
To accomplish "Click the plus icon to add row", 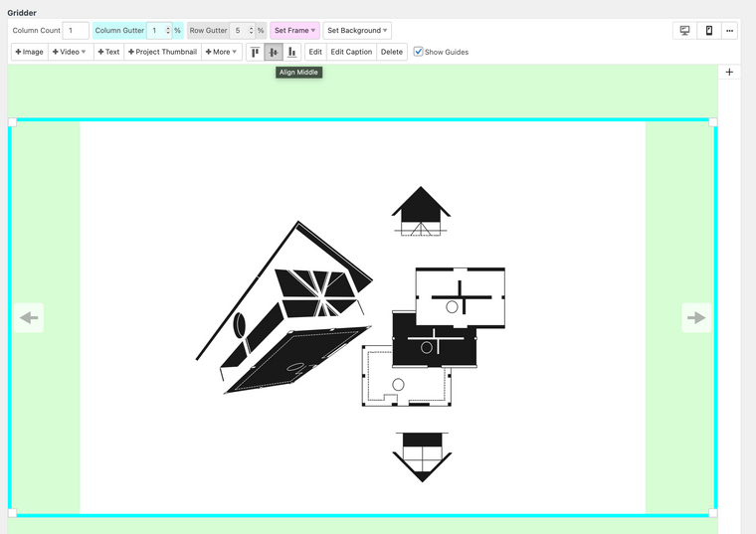I will (729, 73).
